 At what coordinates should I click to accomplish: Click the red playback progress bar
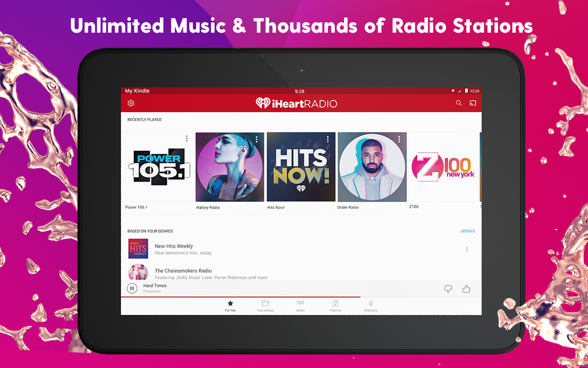[x=241, y=297]
